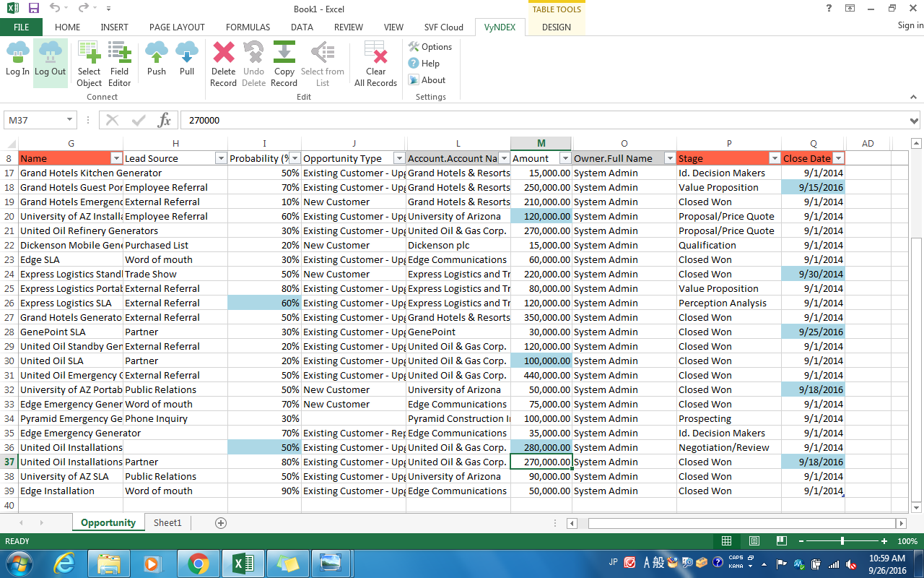The width and height of the screenshot is (924, 578).
Task: Switch to the Sheet1 worksheet tab
Action: pos(167,522)
